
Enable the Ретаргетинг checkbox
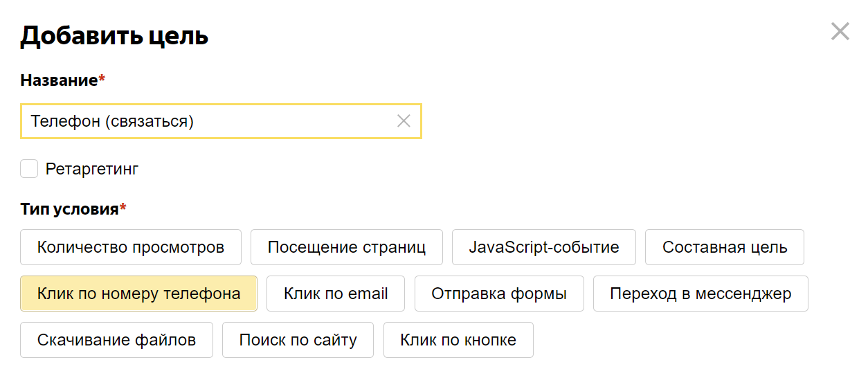pyautogui.click(x=29, y=169)
